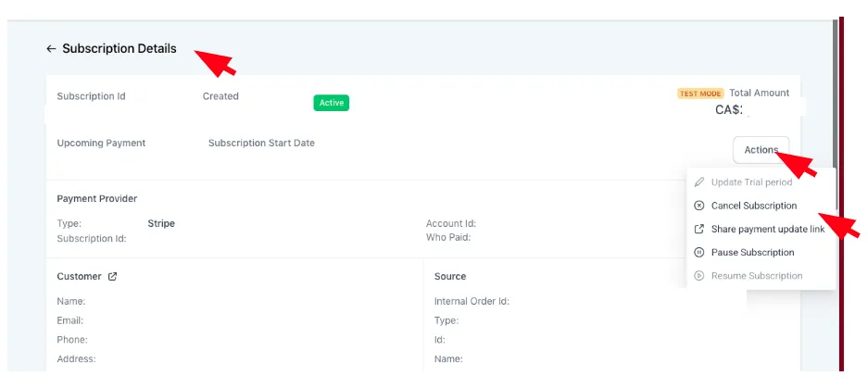
Task: Click the Customer section heading
Action: pos(79,276)
